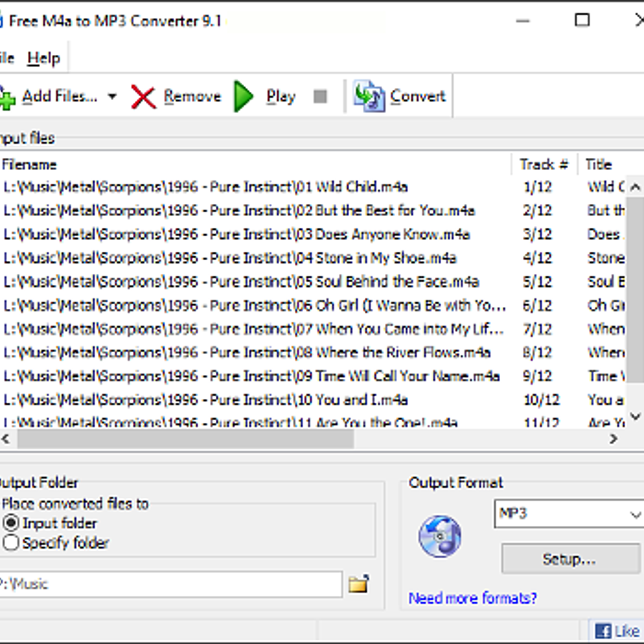The height and width of the screenshot is (644, 644).
Task: Open the MP3 output format dropdown
Action: click(569, 514)
